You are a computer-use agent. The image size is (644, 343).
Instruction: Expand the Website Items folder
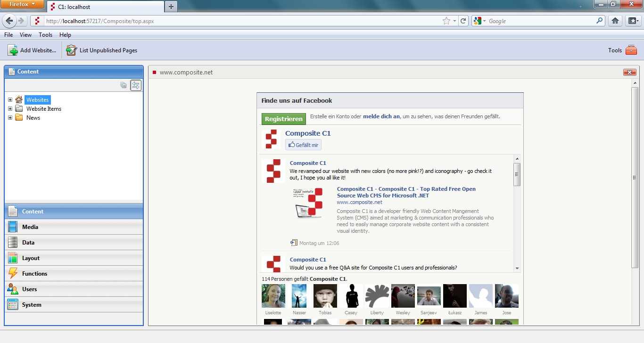tap(10, 109)
